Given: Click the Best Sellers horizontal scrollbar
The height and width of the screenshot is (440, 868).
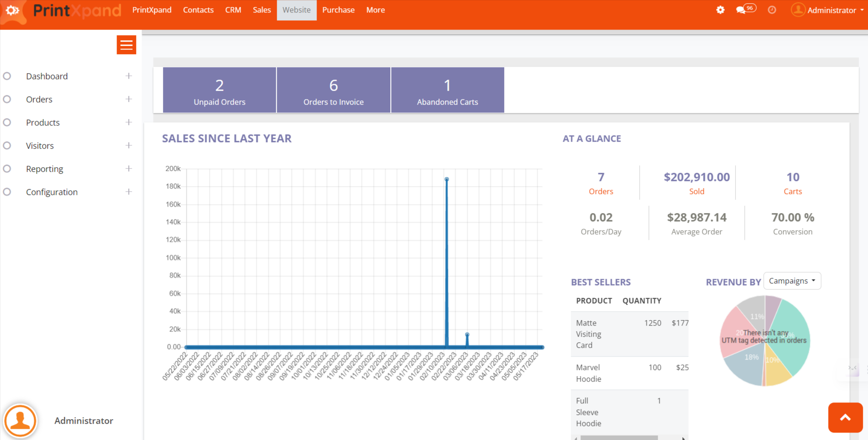Looking at the screenshot, I should (x=618, y=437).
